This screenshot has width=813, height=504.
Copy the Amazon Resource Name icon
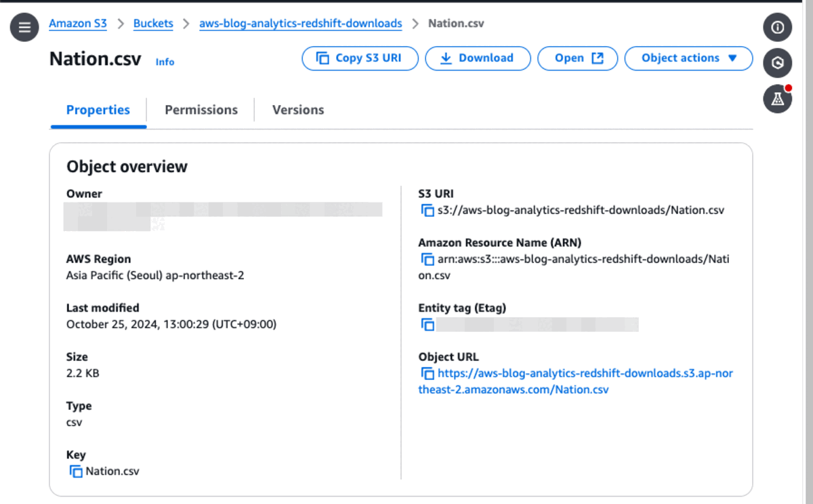point(427,259)
